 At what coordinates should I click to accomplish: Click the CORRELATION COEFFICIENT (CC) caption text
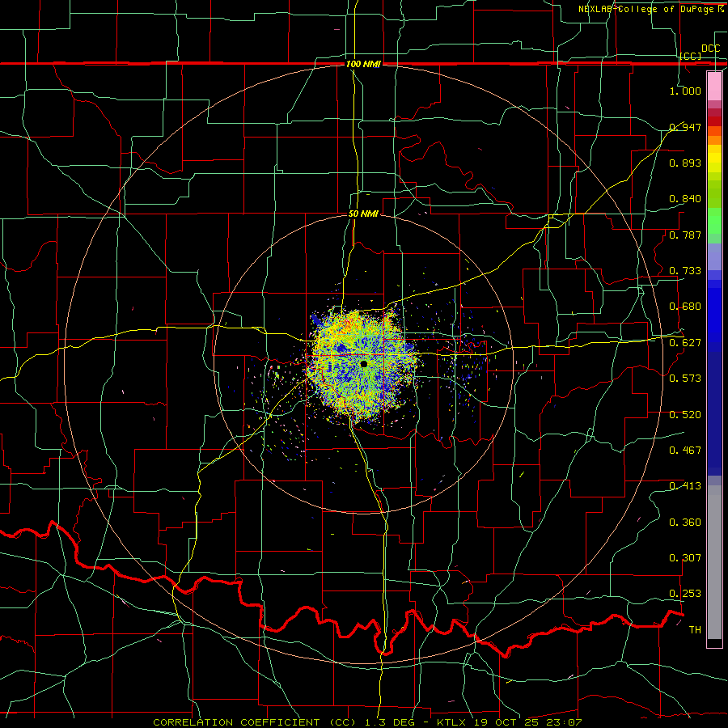click(x=255, y=722)
